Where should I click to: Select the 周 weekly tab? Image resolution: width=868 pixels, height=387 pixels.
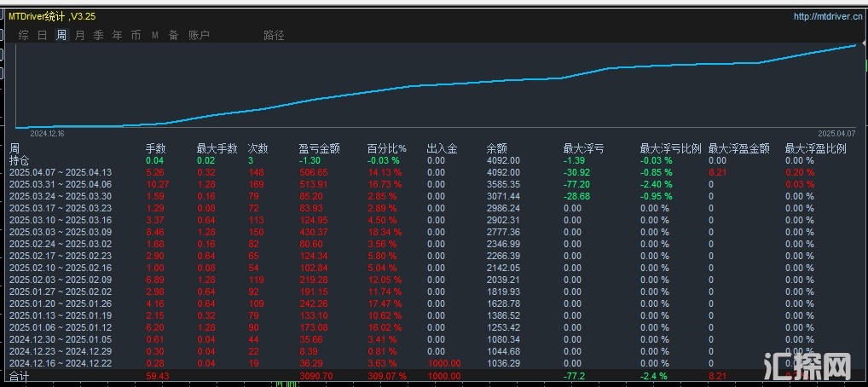pyautogui.click(x=61, y=36)
